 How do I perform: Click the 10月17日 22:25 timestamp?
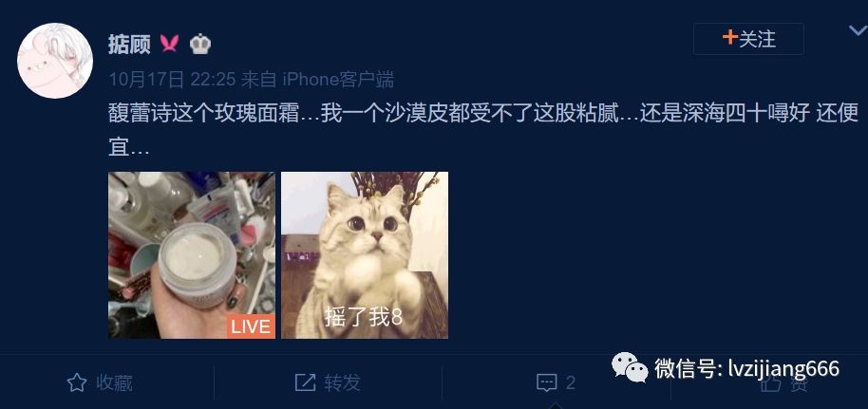pyautogui.click(x=172, y=80)
